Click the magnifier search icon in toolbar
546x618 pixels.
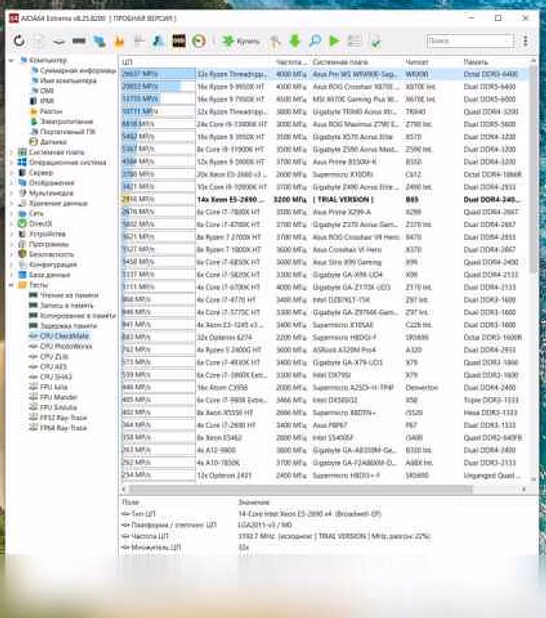pos(315,40)
